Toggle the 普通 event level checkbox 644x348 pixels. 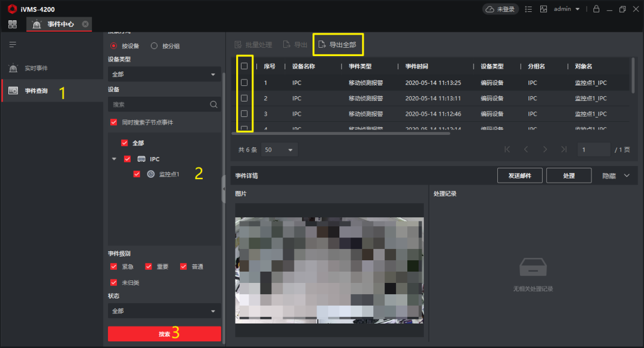(x=184, y=267)
